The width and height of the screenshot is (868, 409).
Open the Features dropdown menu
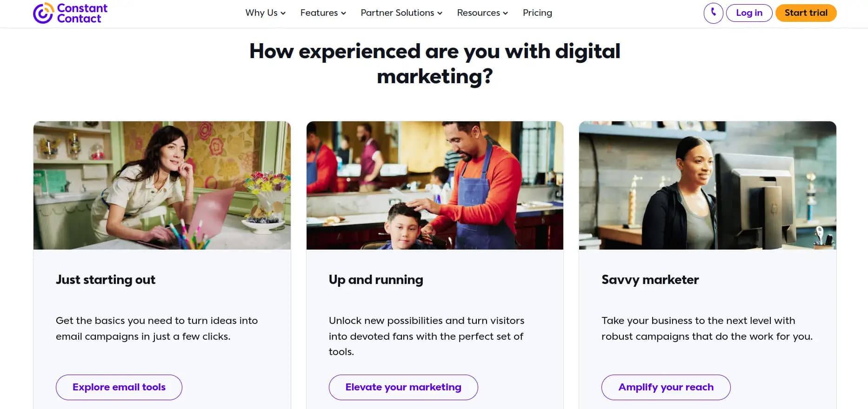point(323,13)
